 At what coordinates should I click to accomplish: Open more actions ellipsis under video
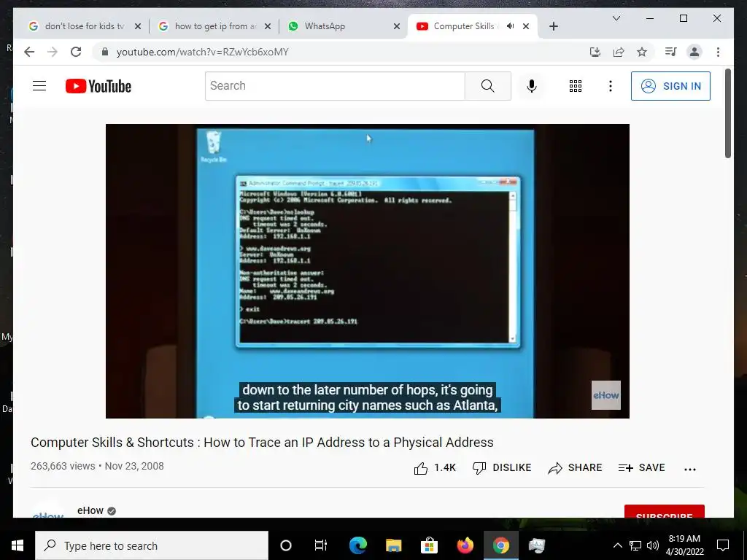(690, 469)
